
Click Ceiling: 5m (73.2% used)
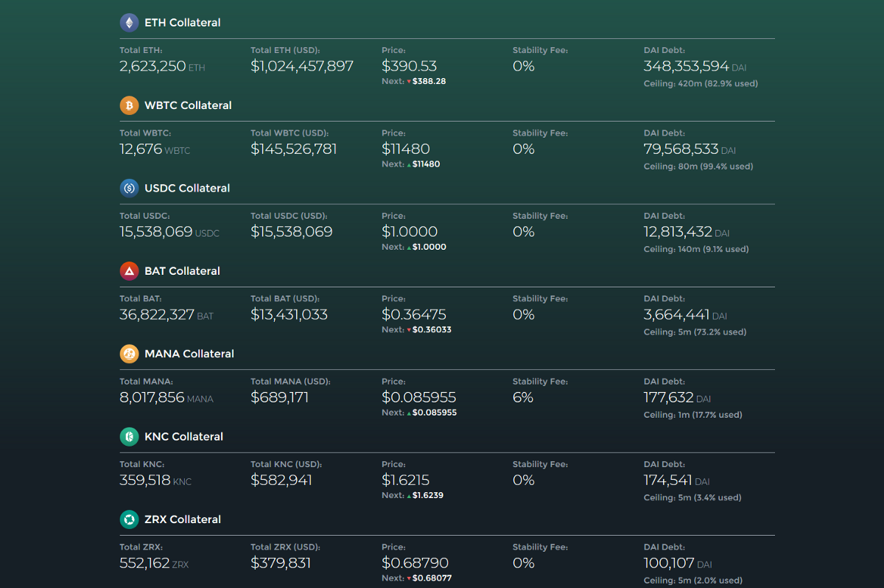coord(695,332)
